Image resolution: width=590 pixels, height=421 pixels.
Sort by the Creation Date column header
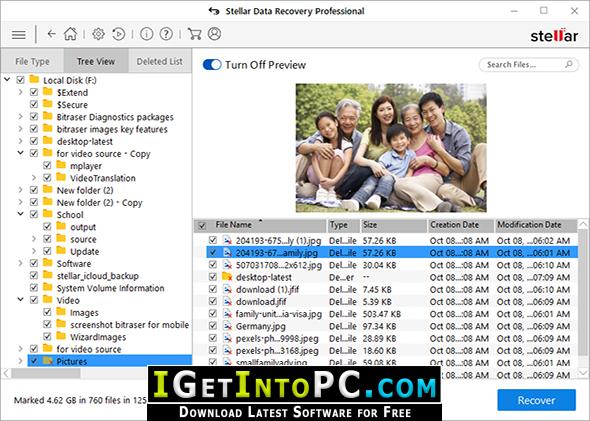(x=461, y=225)
